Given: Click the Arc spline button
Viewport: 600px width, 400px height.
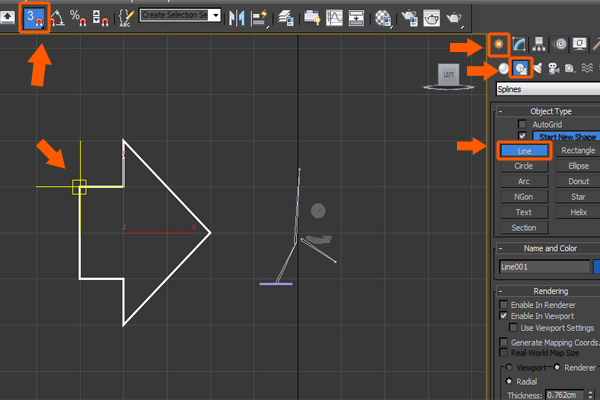Looking at the screenshot, I should click(x=524, y=181).
